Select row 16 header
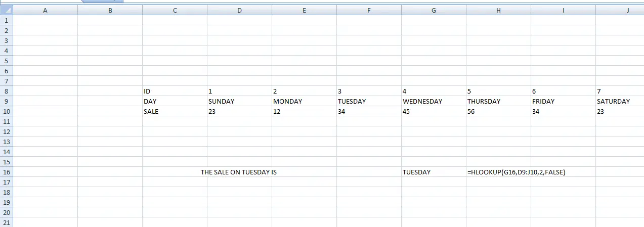This screenshot has width=644, height=227. (6, 172)
